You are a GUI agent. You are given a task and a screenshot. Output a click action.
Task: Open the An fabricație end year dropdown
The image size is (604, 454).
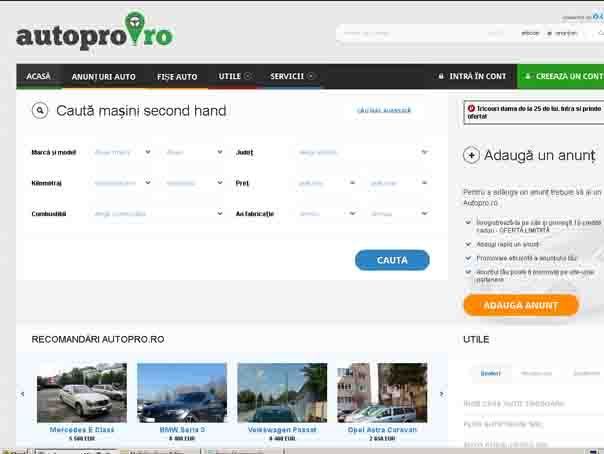tap(399, 214)
